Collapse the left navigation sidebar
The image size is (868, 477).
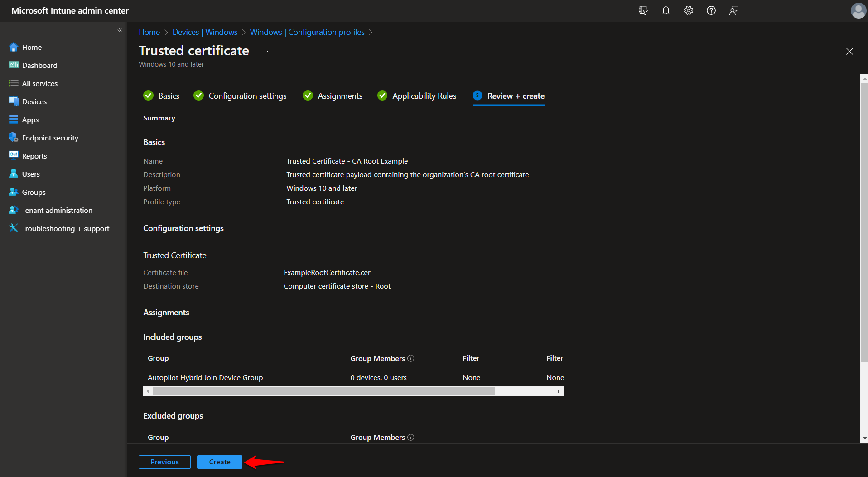pos(120,30)
